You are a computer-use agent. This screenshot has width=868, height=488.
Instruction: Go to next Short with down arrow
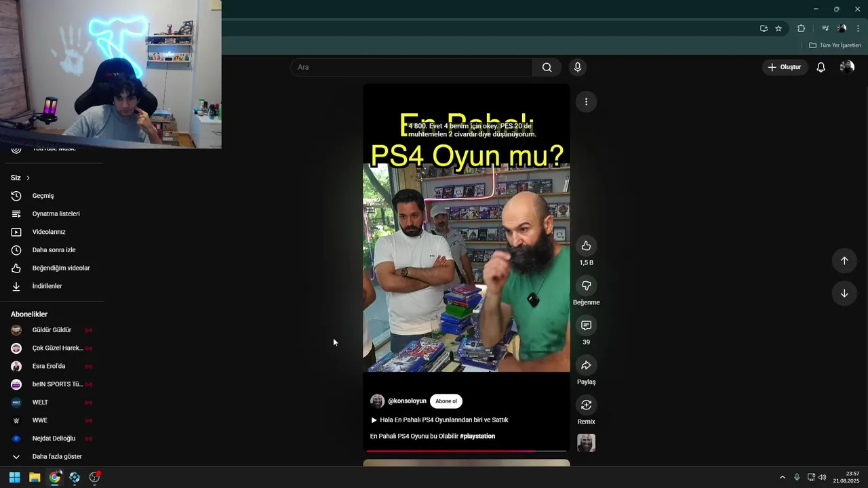(844, 293)
